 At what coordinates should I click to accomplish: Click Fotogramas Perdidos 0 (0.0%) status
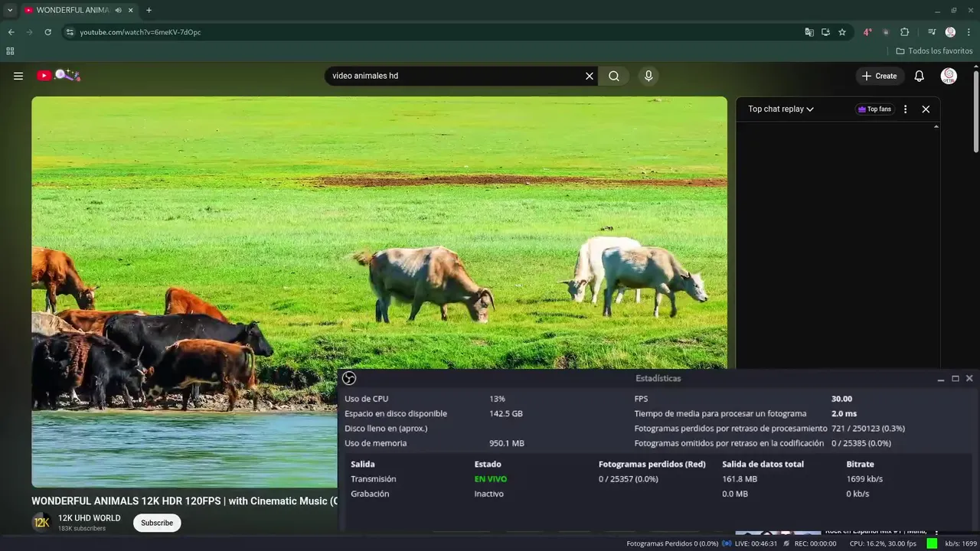[672, 543]
